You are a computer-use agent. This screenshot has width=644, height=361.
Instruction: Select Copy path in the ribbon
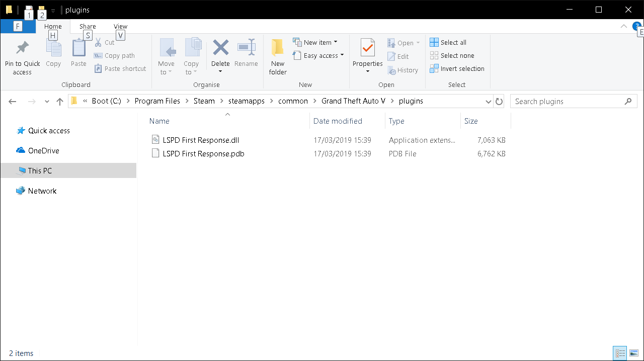pos(115,55)
